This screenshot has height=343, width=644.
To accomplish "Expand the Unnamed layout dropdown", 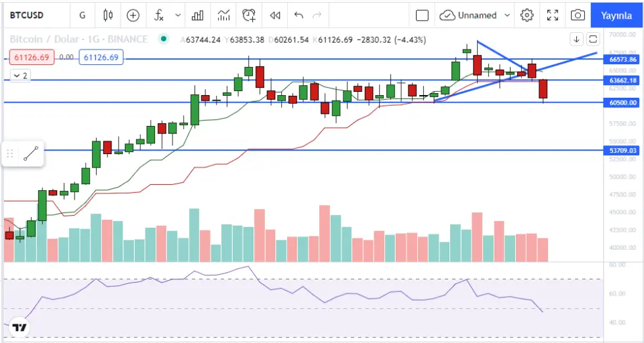I will 507,15.
